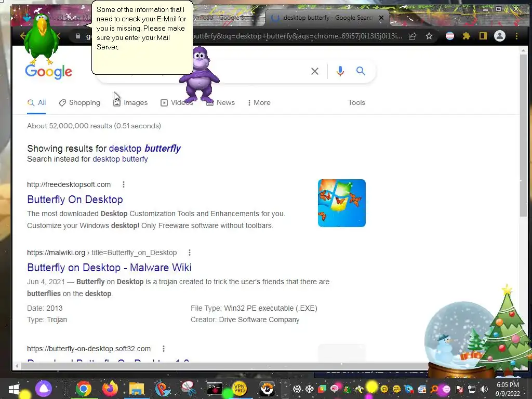Bookmark this page with the star icon
This screenshot has width=532, height=399.
(x=429, y=36)
